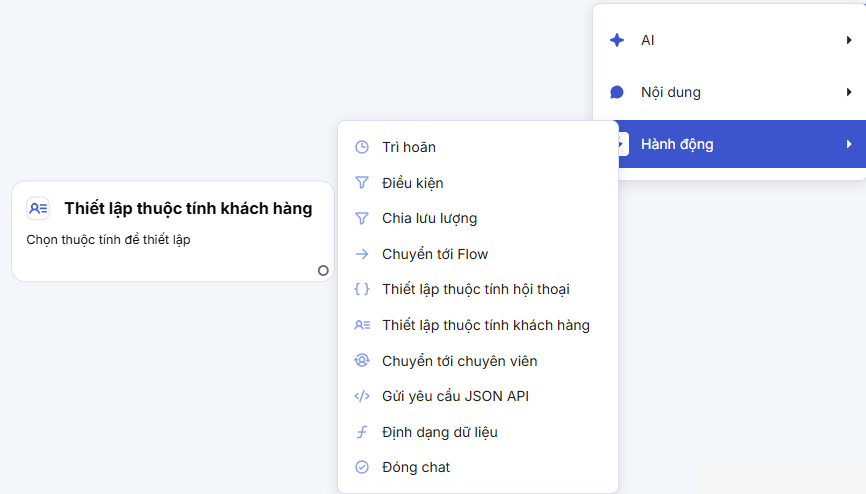Viewport: 866px width, 494px height.
Task: Select Thiết lập thuộc tính khách hàng menu item
Action: coord(485,325)
